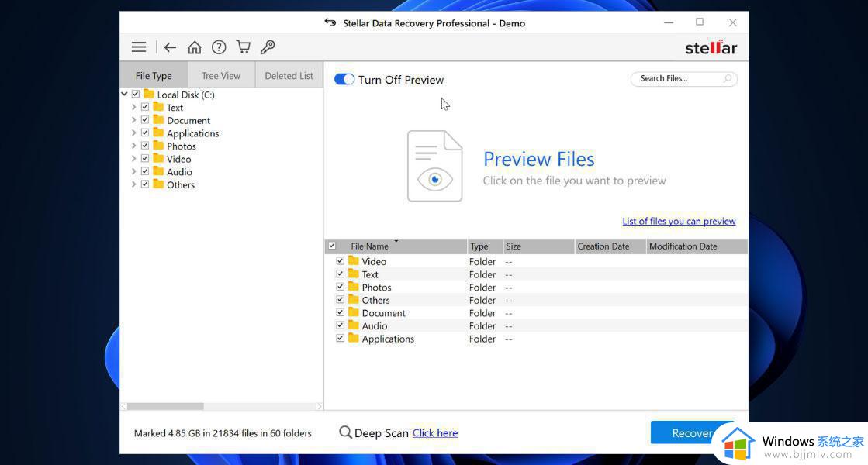Viewport: 868px width, 465px height.
Task: Click the back arrow icon
Action: click(x=170, y=47)
